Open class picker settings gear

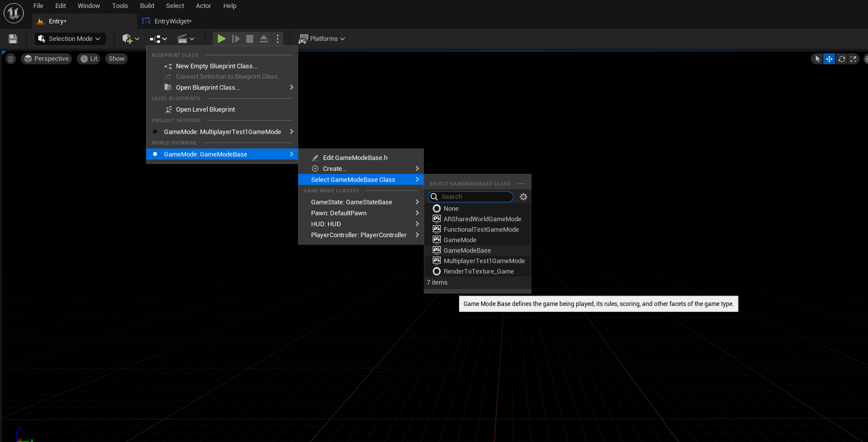pyautogui.click(x=523, y=197)
